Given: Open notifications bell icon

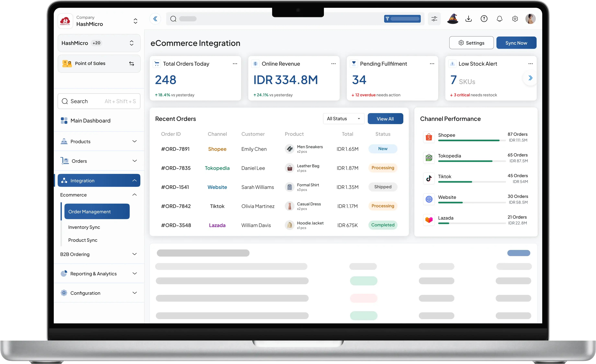Looking at the screenshot, I should [499, 19].
